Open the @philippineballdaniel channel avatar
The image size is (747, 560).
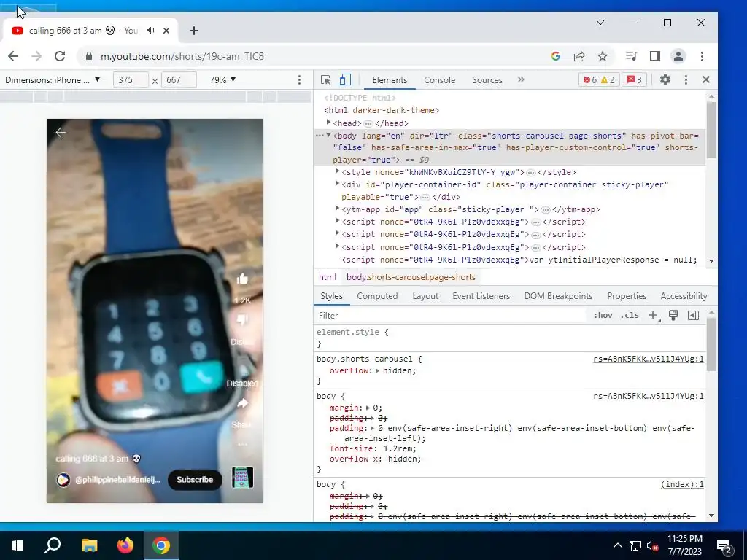pyautogui.click(x=63, y=480)
